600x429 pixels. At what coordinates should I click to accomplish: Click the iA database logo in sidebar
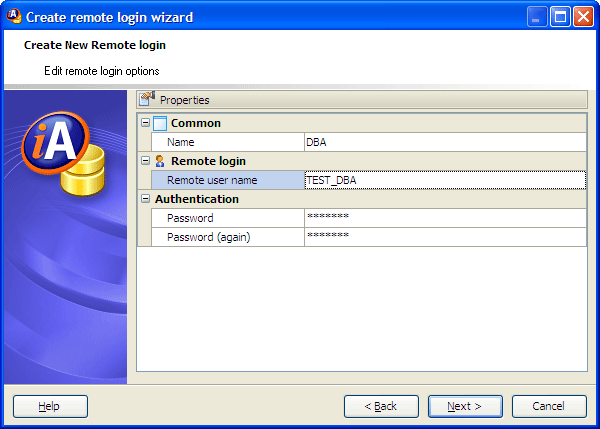click(x=58, y=154)
